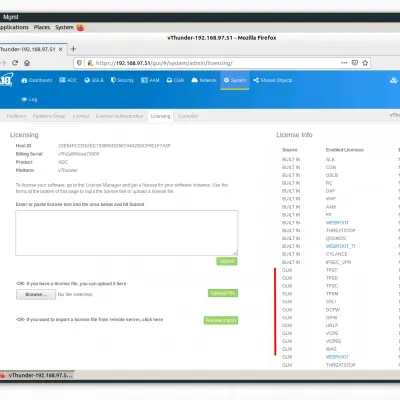The width and height of the screenshot is (400, 400).
Task: Click Browse to choose a license file
Action: tap(36, 294)
